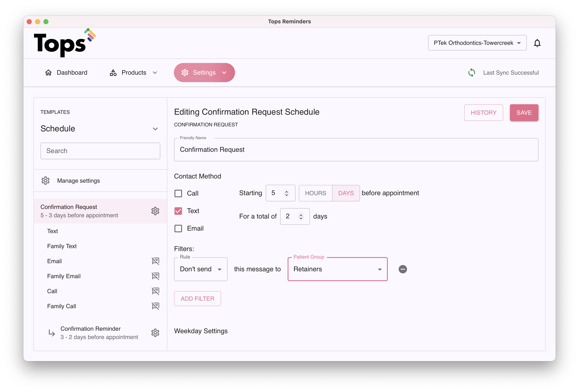The image size is (579, 392).
Task: Open the Products navigation menu
Action: 133,72
